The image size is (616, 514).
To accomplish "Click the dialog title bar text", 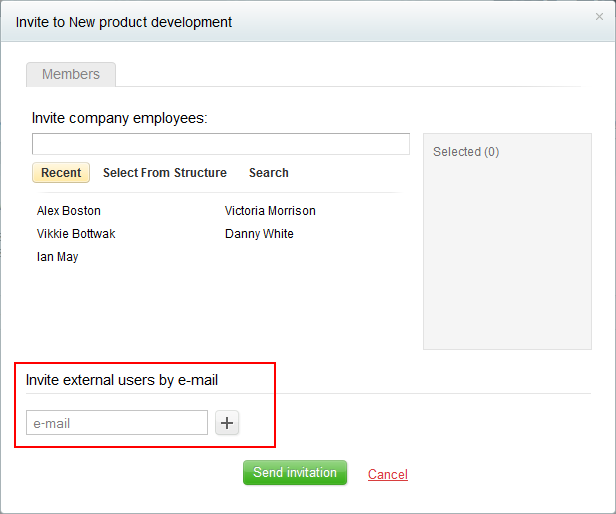I will 124,22.
